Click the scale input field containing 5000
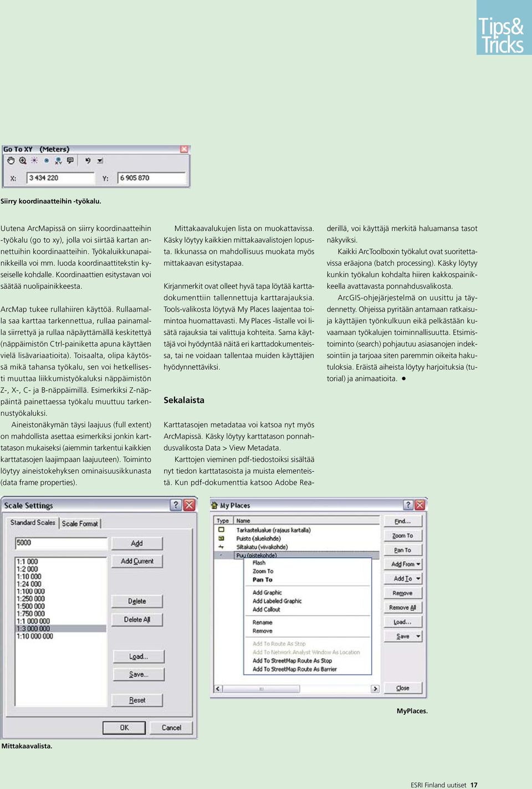532x789 pixels. [x=61, y=543]
